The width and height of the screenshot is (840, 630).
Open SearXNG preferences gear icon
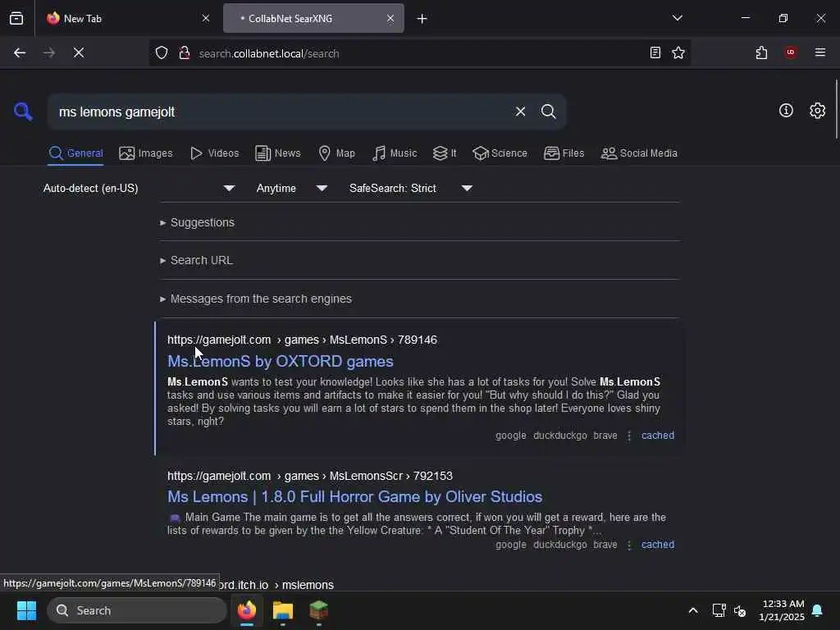pos(817,111)
